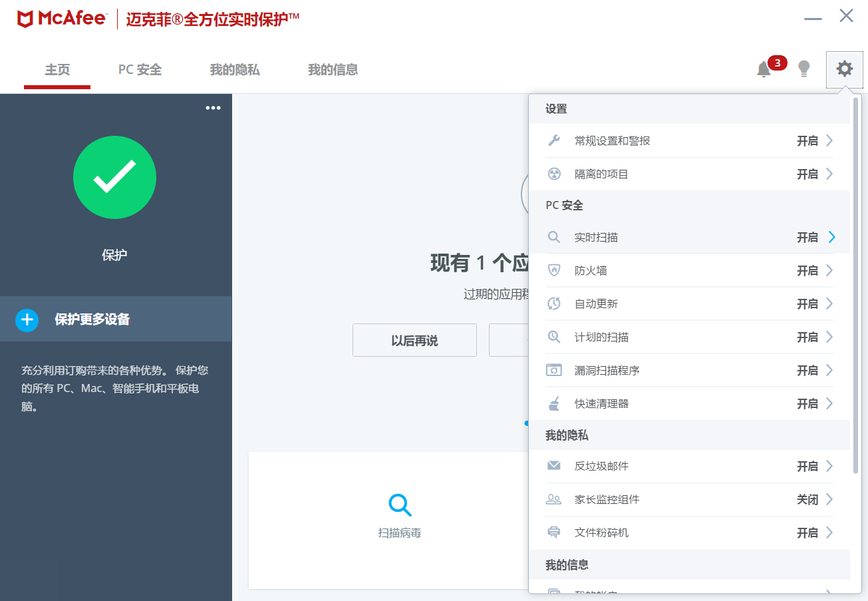Click the magnifier icon beside 实时扫描
Image resolution: width=868 pixels, height=601 pixels.
[x=553, y=237]
